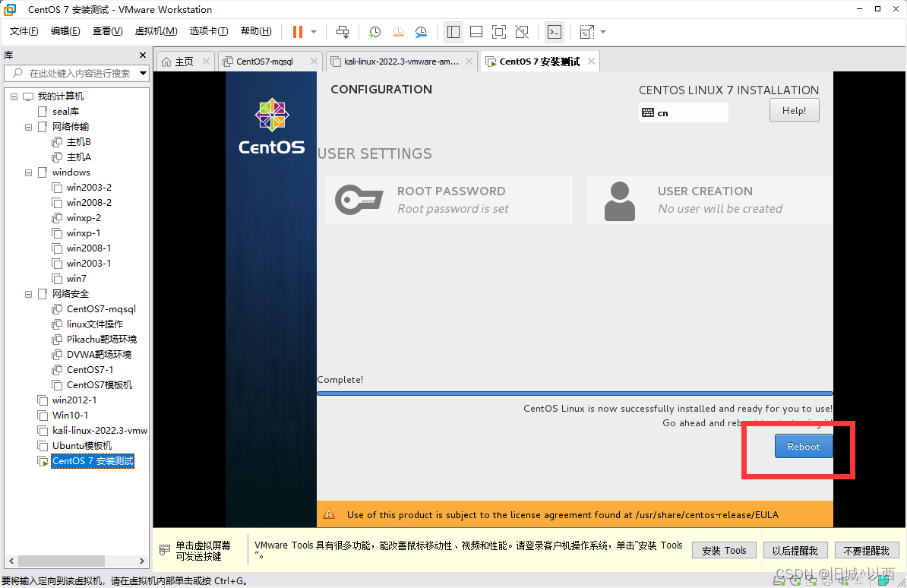Select win2003-2 in the library
The image size is (907, 588).
click(89, 188)
